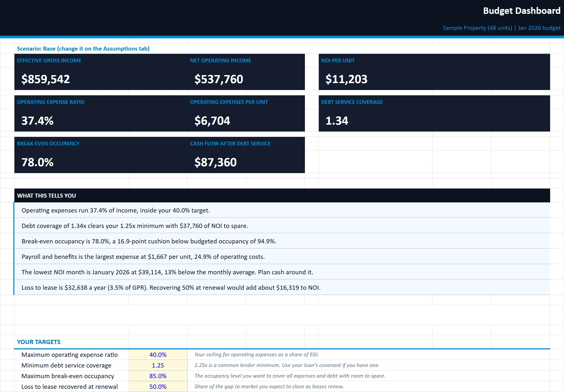Select the NOI per unit value $11,203

point(346,79)
